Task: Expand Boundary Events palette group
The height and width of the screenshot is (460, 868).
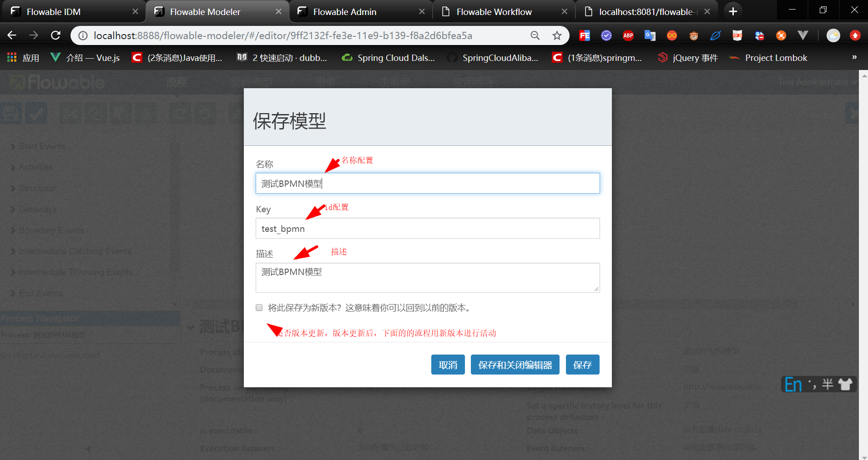Action: point(47,230)
